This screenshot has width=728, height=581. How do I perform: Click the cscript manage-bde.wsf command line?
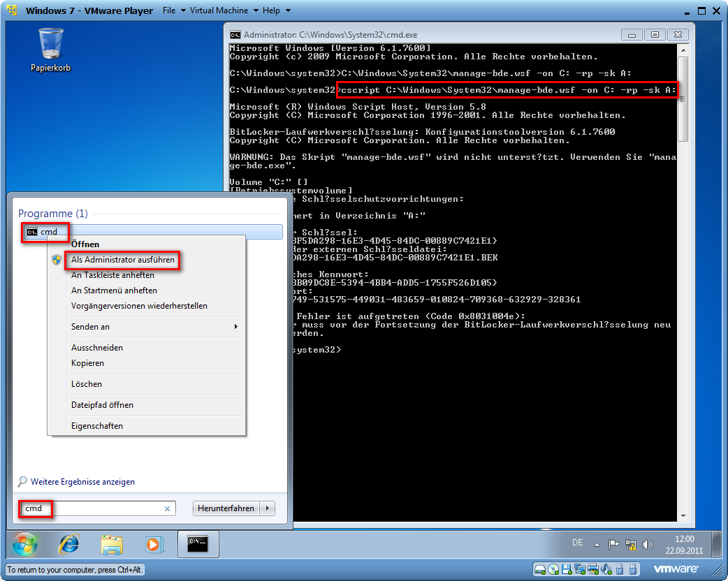(x=508, y=90)
